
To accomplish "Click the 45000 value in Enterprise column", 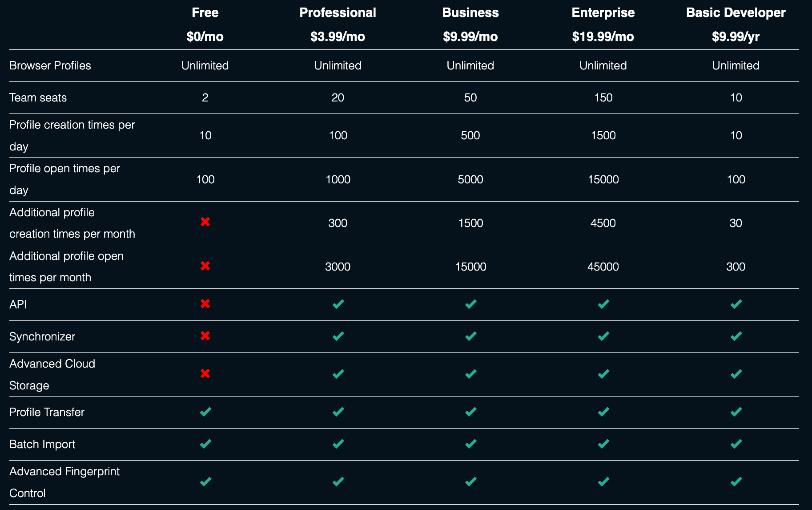I will [603, 267].
